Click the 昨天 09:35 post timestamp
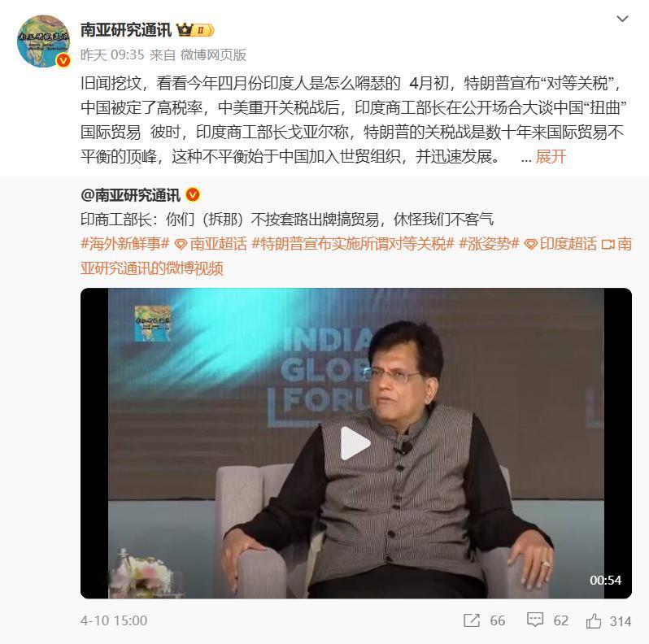Image resolution: width=649 pixels, height=644 pixels. point(112,54)
